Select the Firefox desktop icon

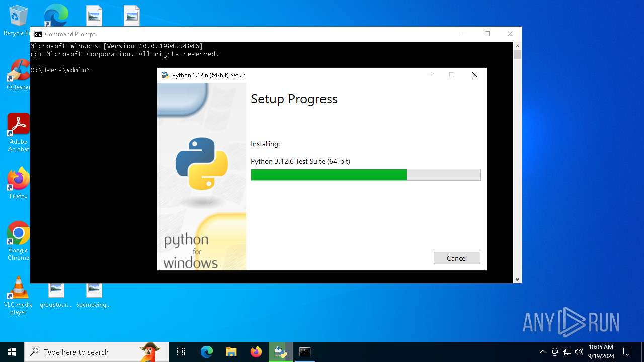18,184
